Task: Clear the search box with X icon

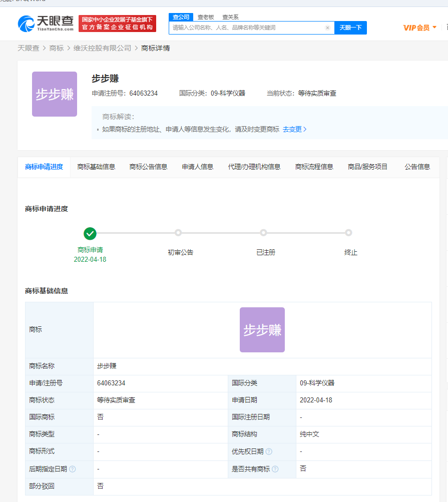Action: click(x=327, y=28)
